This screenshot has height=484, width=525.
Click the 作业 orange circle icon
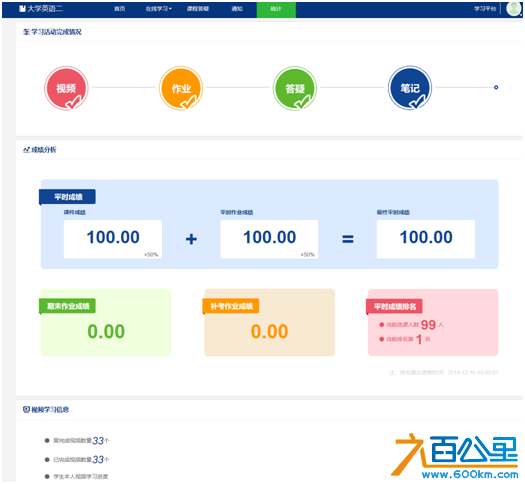point(181,88)
